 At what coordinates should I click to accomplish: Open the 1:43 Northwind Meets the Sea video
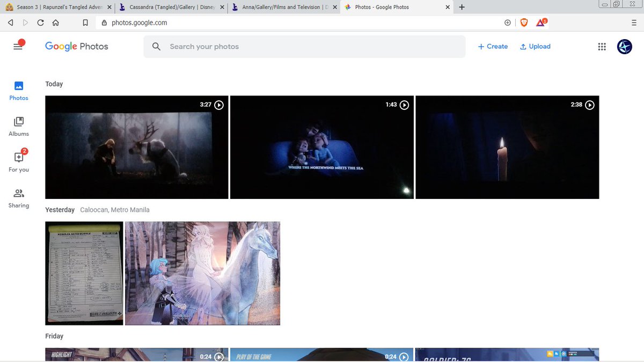point(322,147)
